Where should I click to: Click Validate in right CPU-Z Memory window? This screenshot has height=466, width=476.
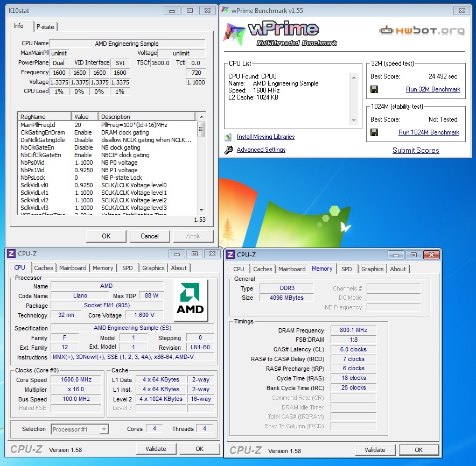[x=375, y=450]
